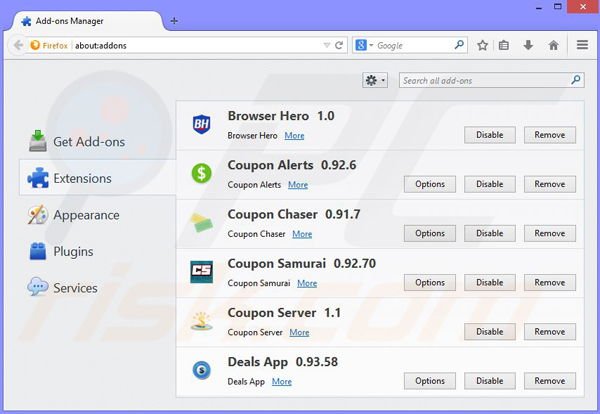600x414 pixels.
Task: Select the Coupon Samurai 0.92.70 title
Action: click(x=302, y=264)
